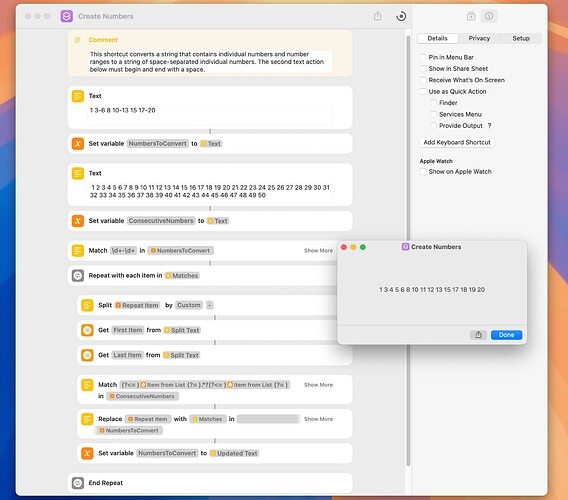Open the Custom separator dropdown in Split
Viewport: 568px width, 500px height.
pos(189,305)
